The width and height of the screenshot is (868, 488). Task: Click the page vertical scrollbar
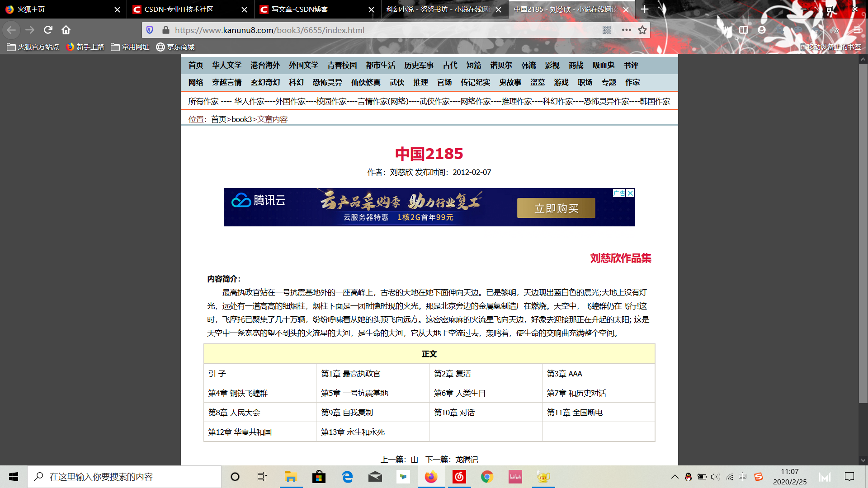pyautogui.click(x=863, y=234)
